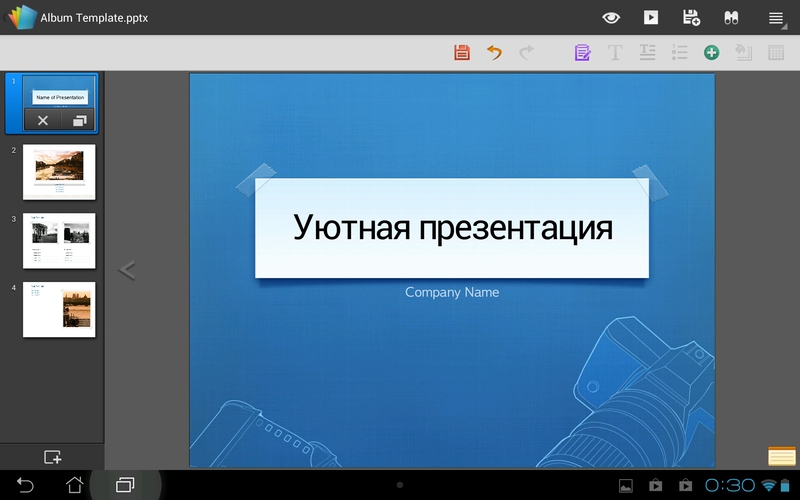Tap the Android home button
Screen dimensions: 800x500
point(74,485)
